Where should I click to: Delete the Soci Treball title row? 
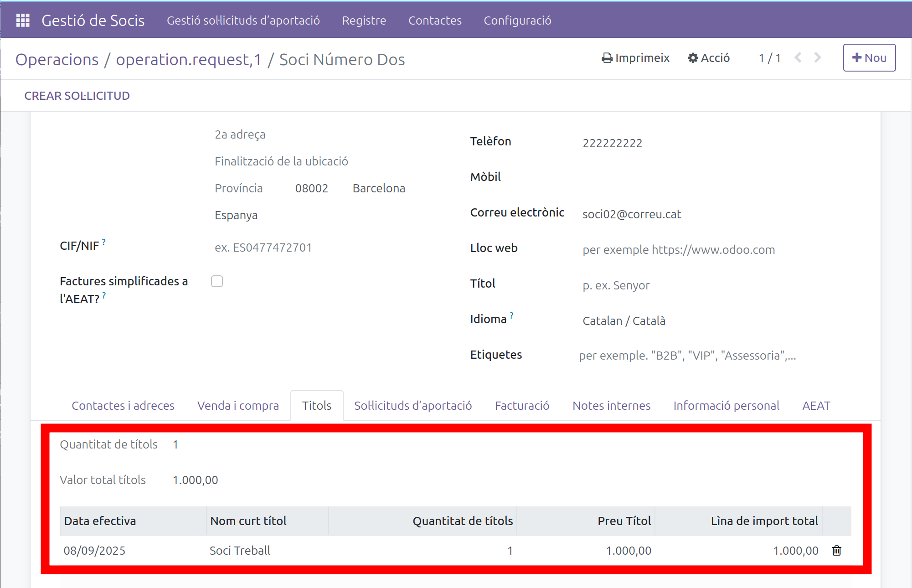click(836, 551)
